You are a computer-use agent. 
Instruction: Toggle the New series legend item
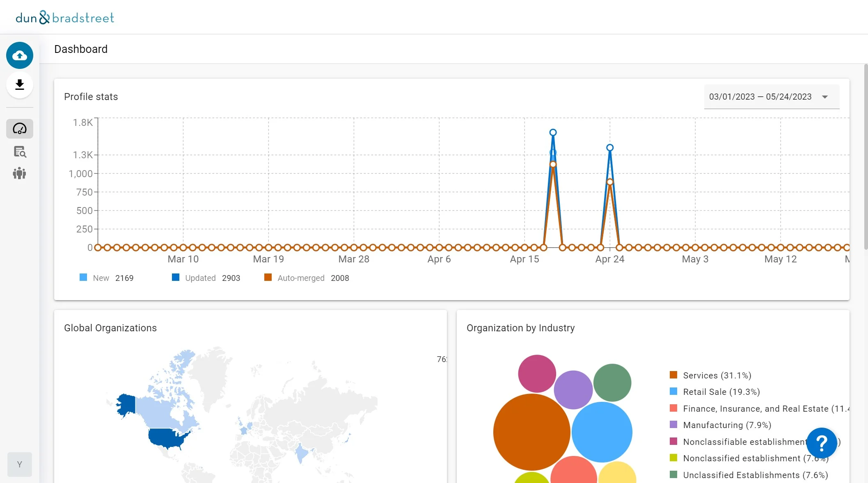tap(106, 278)
